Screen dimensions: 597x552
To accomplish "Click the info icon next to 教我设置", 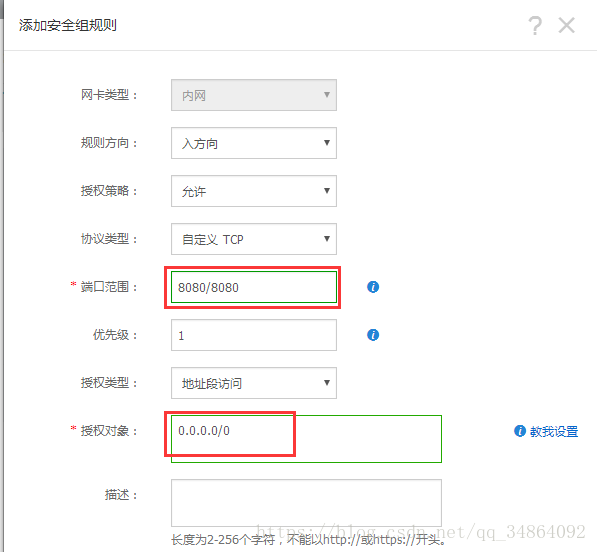I will pos(520,431).
